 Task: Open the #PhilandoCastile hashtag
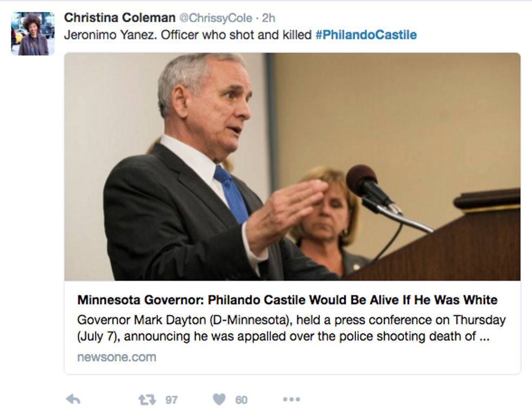click(366, 35)
